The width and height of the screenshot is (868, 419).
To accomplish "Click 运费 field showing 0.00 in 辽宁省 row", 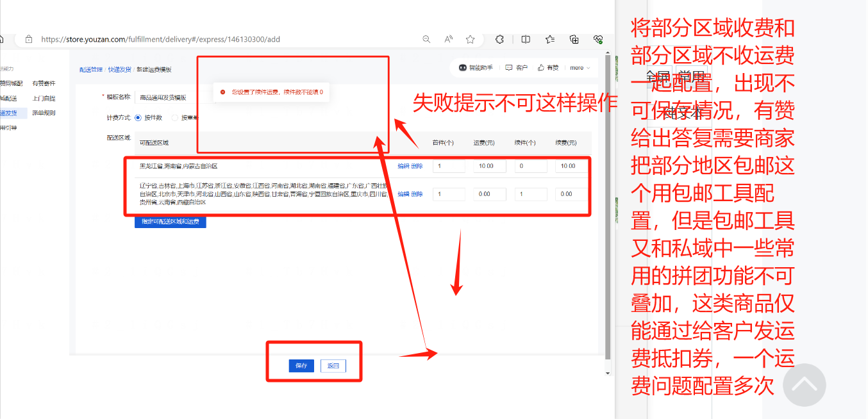I will point(490,194).
